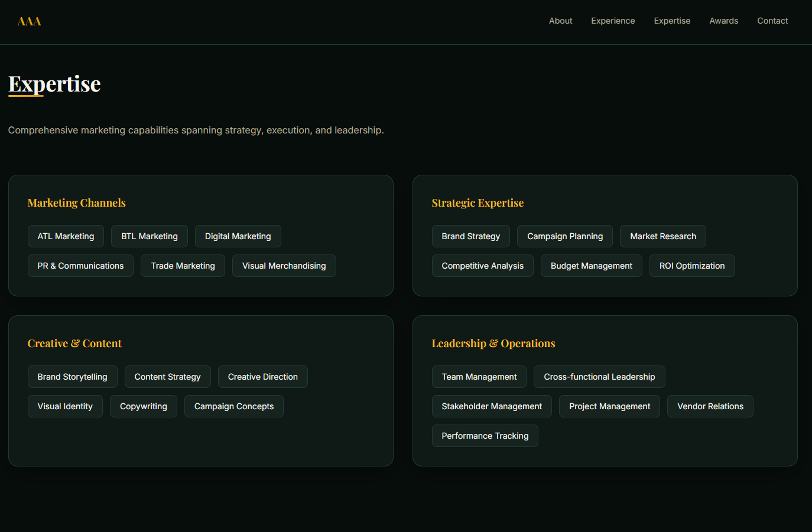
Task: Click the Strategic Expertise card heading
Action: (x=478, y=203)
